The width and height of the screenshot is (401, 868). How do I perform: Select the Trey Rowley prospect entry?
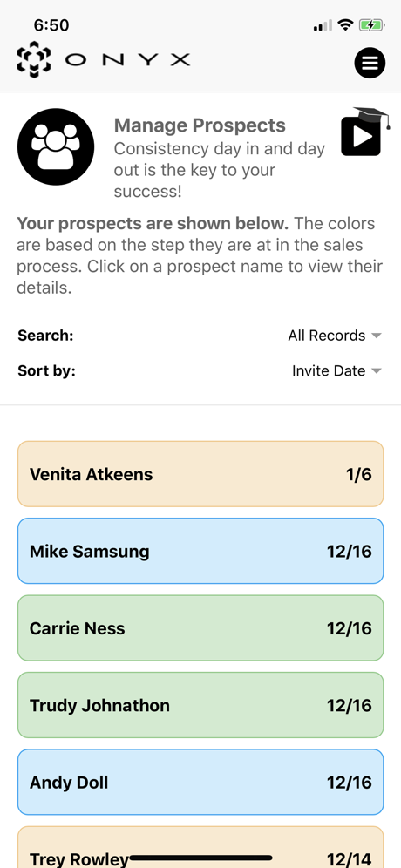click(200, 847)
